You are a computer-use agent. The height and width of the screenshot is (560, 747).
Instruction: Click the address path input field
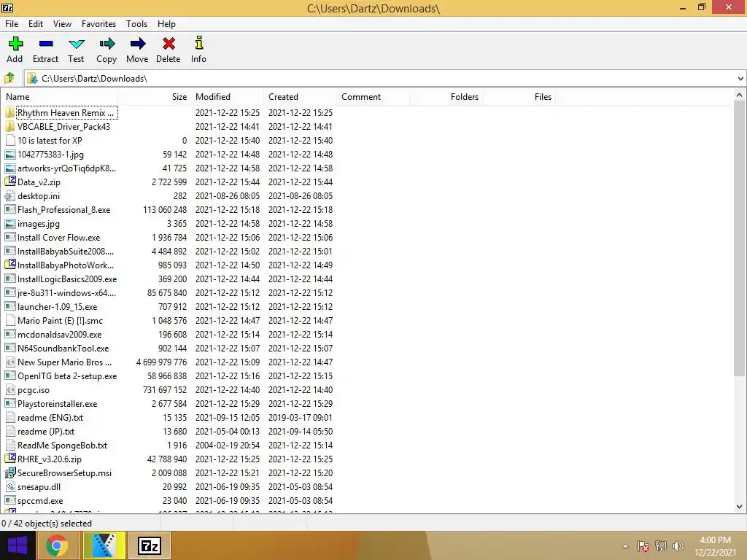pos(379,79)
